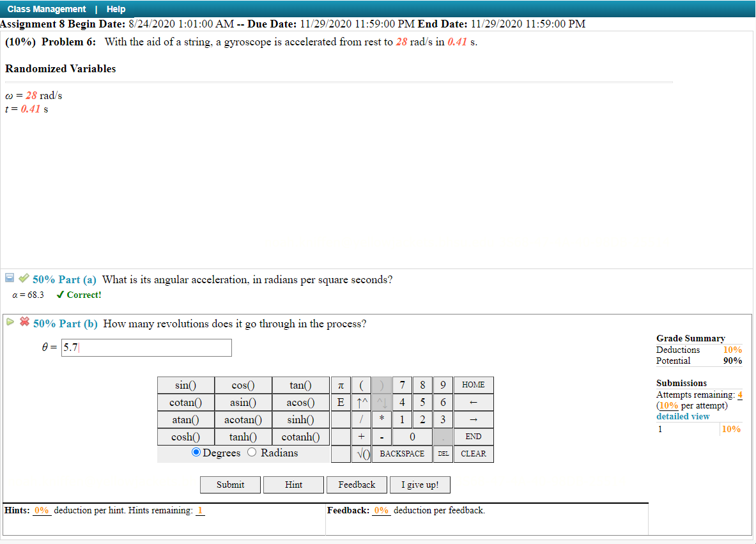Request a Hint for the problem
Screen dimensions: 756x544
[x=293, y=485]
